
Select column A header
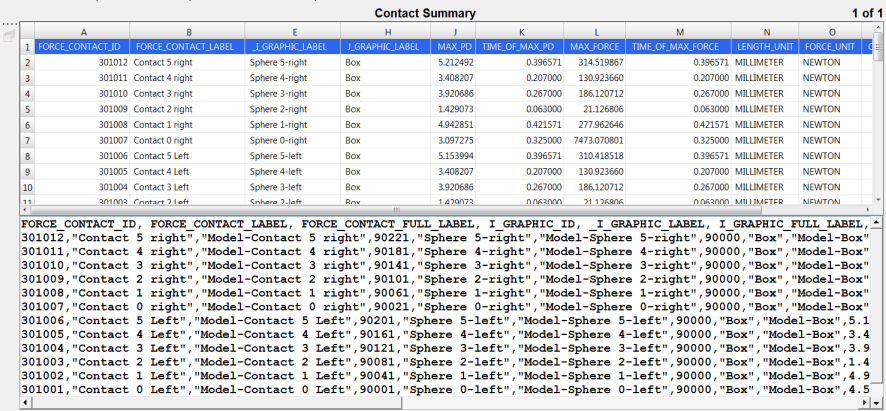coord(82,32)
